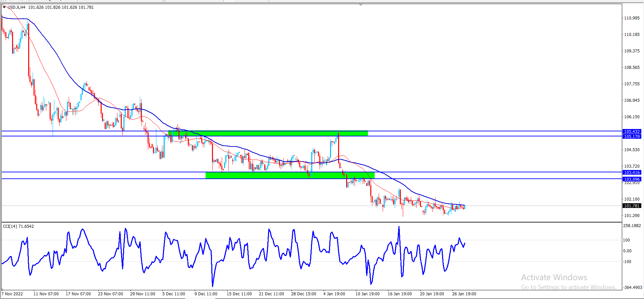
Task: Click the grey chart shift triangle marker
Action: pos(361,5)
